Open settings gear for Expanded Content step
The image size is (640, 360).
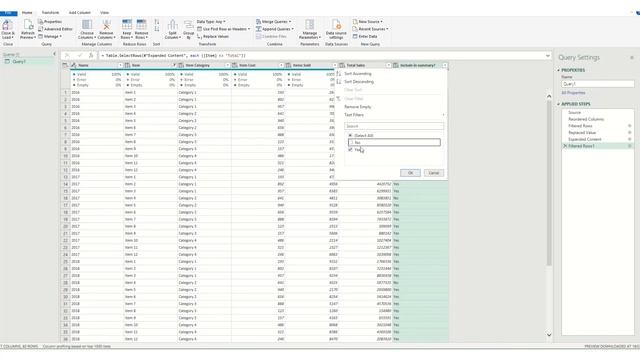pyautogui.click(x=629, y=140)
